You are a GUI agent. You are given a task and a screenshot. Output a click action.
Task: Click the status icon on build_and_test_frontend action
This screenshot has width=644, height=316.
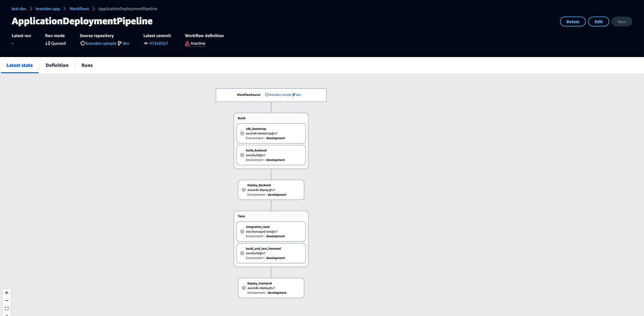click(242, 253)
